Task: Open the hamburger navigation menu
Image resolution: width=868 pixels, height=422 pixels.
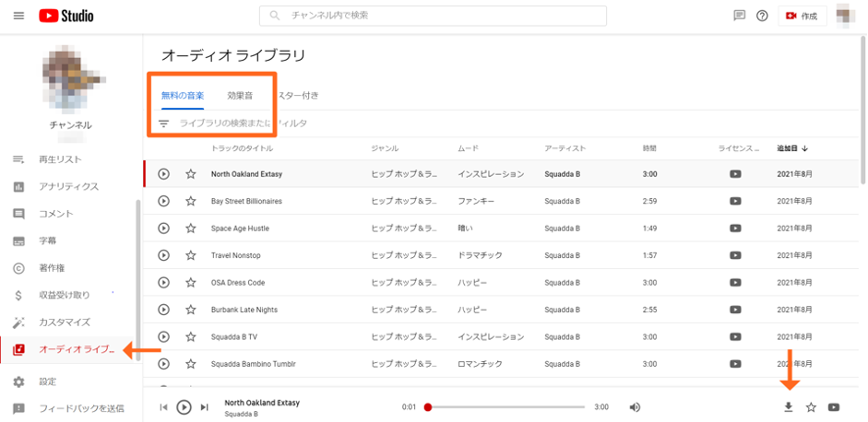Action: (18, 16)
